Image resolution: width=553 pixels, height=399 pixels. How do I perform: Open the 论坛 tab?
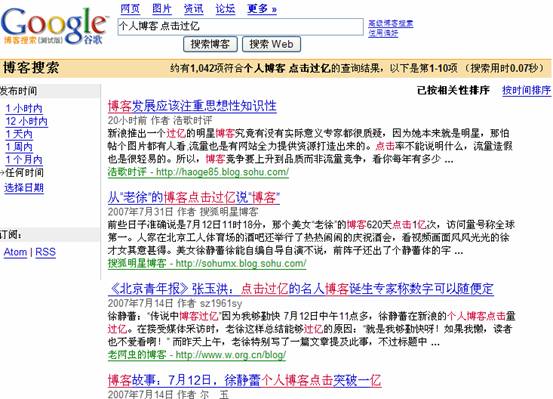click(225, 8)
